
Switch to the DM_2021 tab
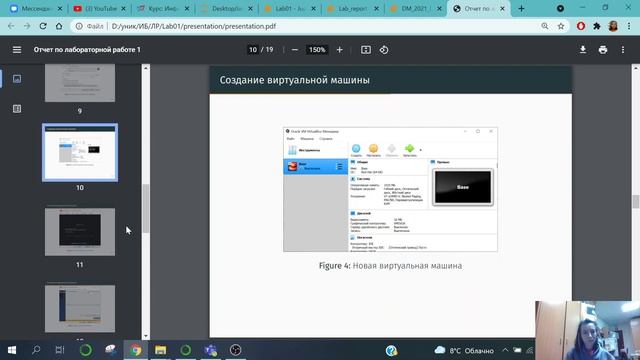[416, 9]
